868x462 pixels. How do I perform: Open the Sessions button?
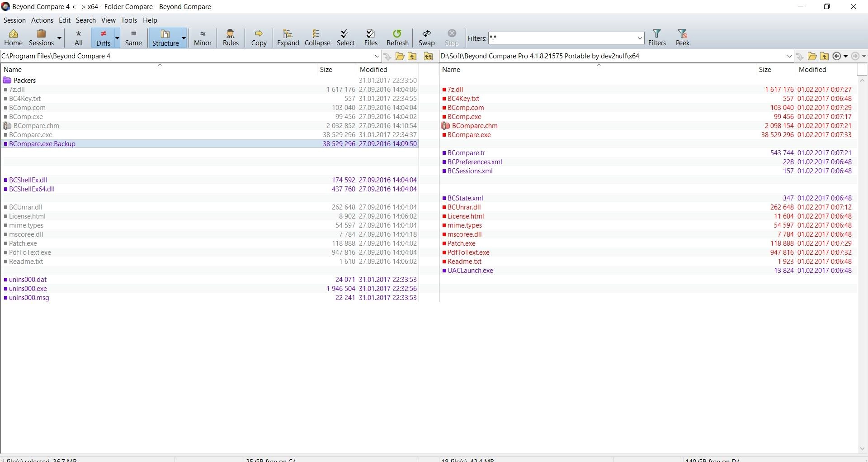[41, 38]
